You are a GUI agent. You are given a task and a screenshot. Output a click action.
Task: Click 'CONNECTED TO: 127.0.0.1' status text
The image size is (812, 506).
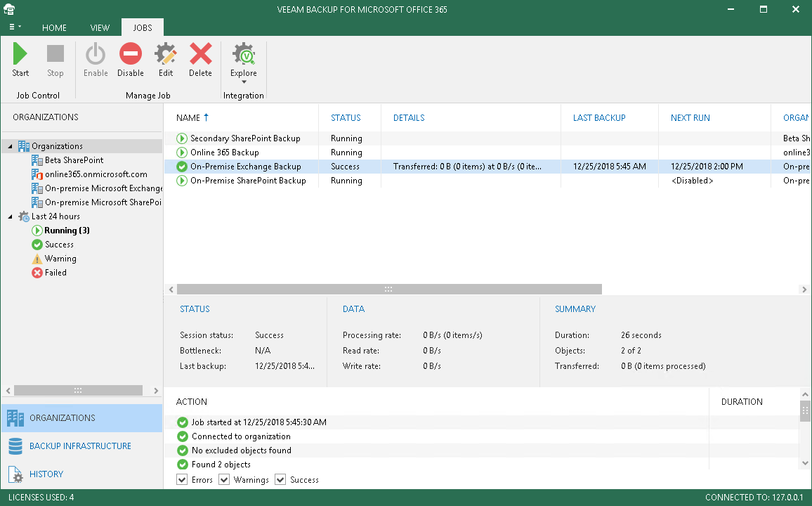click(754, 497)
